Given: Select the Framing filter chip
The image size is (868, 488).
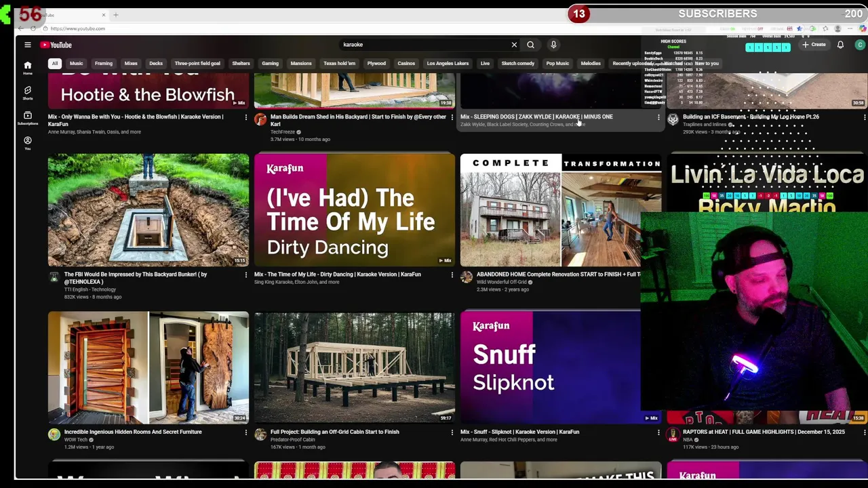Looking at the screenshot, I should coord(104,64).
